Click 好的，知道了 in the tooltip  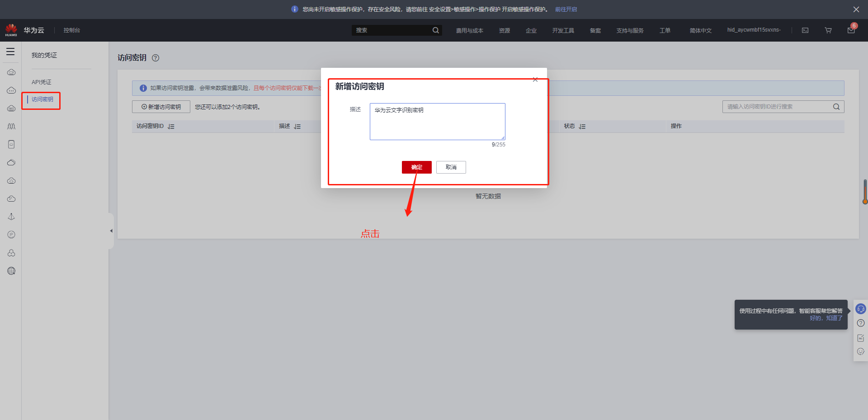pyautogui.click(x=826, y=318)
